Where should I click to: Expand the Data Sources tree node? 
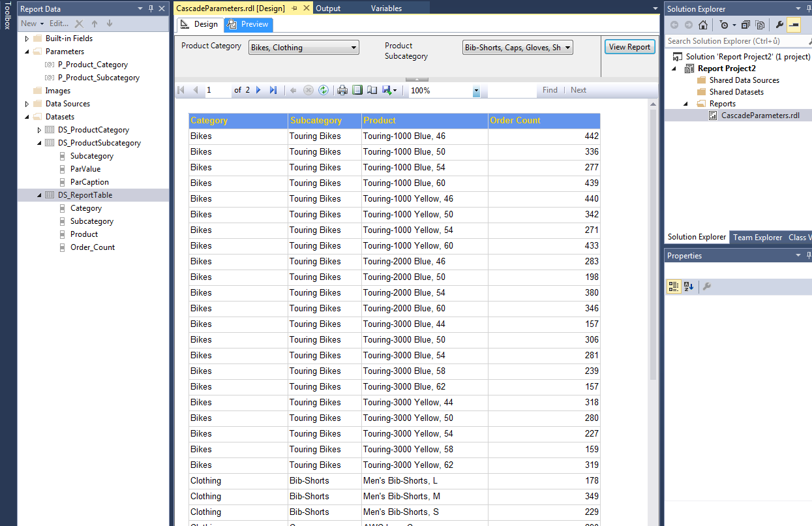tap(27, 104)
